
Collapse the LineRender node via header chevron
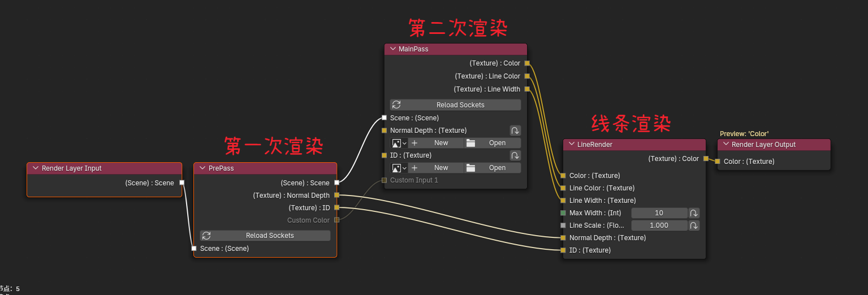click(571, 145)
